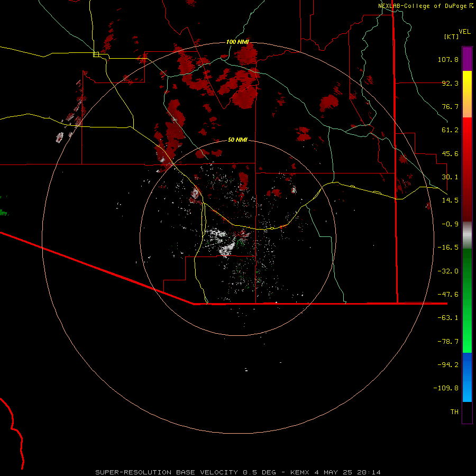Click the 92.3 velocity scale value

coord(450,83)
